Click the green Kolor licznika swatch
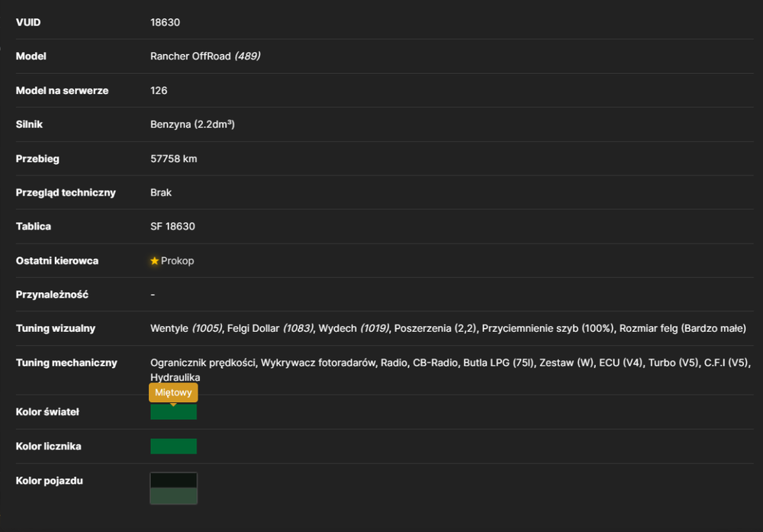This screenshot has width=763, height=532. [173, 447]
